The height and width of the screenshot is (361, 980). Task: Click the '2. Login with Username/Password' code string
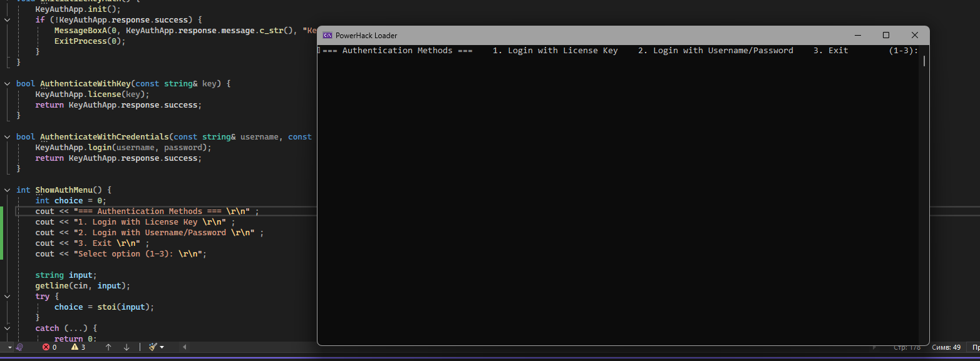point(164,233)
